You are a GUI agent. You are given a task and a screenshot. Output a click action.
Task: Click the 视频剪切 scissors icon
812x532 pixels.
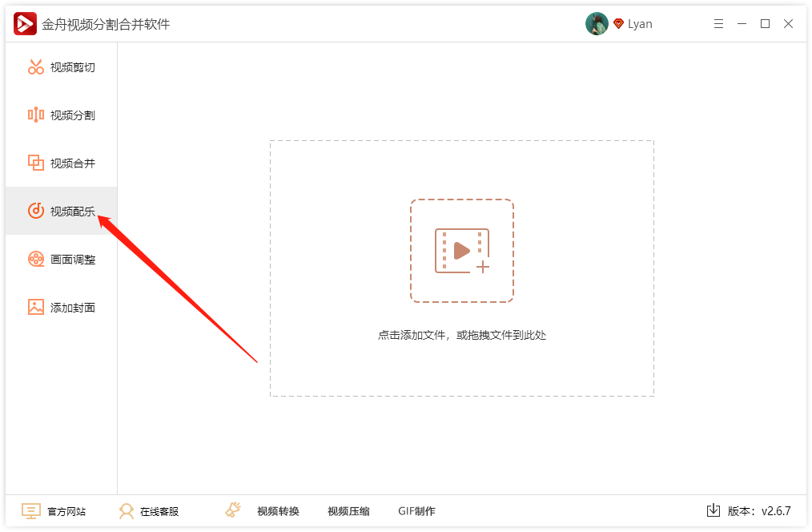(x=36, y=66)
